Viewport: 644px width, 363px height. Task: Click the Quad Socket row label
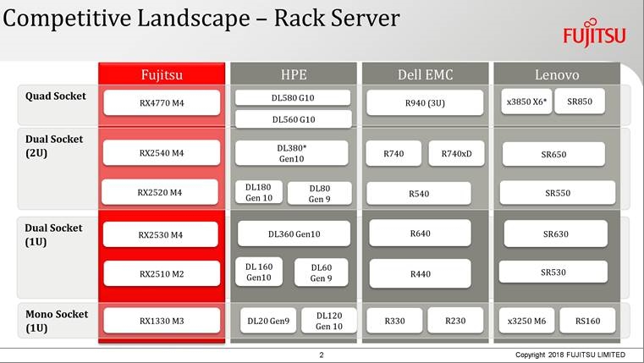pos(56,96)
